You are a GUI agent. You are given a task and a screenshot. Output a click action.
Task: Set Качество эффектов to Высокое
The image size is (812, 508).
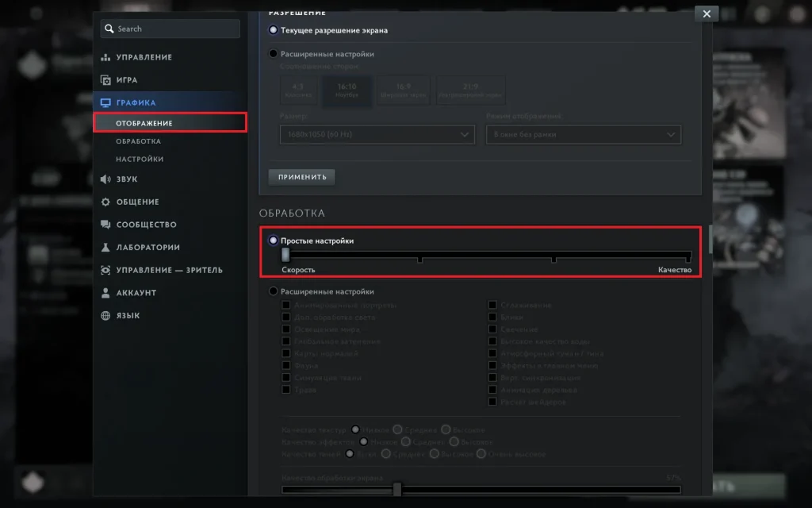point(454,441)
